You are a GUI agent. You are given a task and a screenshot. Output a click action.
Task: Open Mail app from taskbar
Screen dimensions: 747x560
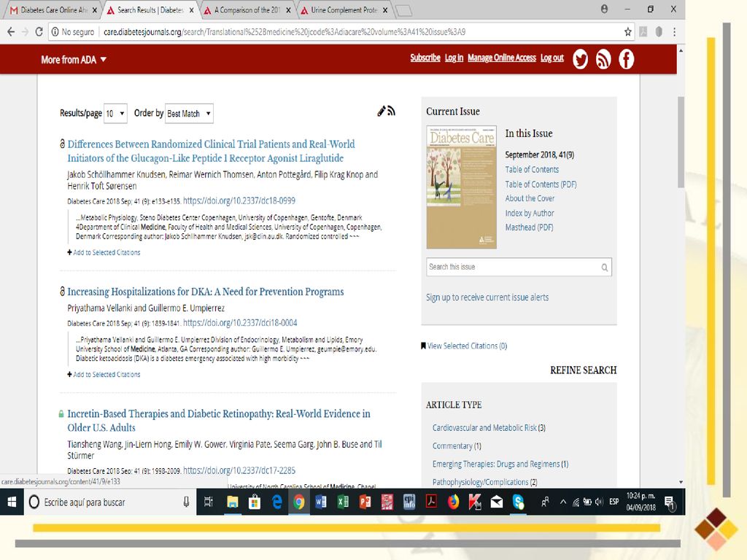point(496,502)
